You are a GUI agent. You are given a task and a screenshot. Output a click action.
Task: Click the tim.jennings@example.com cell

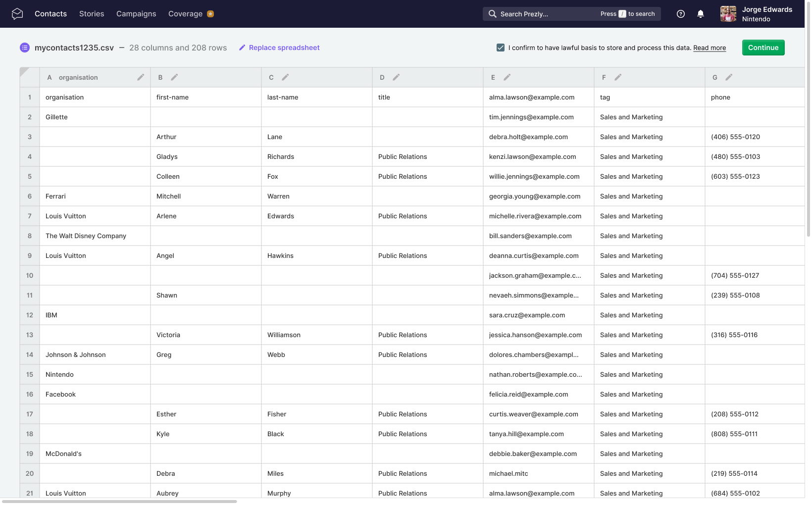tap(539, 117)
